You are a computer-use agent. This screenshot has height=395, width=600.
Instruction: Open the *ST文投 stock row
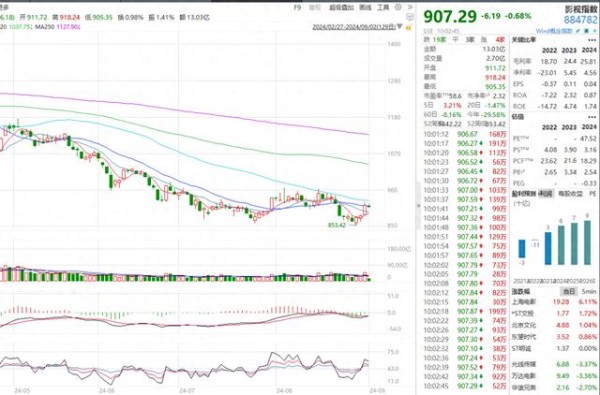coord(554,313)
